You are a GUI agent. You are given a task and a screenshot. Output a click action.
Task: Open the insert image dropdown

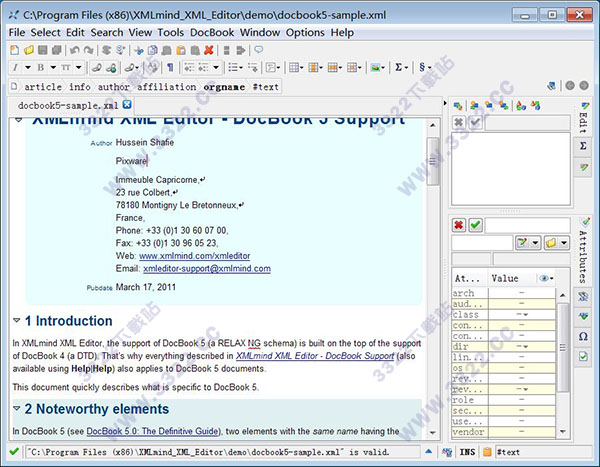tap(377, 68)
